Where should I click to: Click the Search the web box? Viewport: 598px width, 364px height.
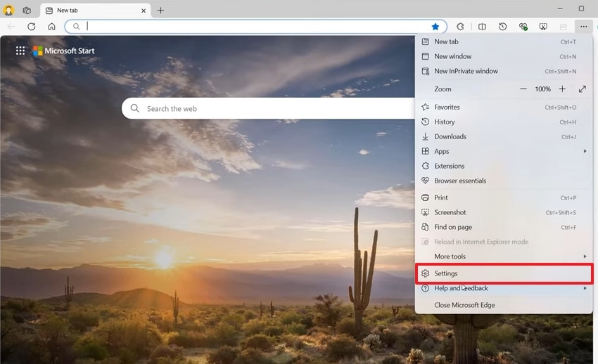268,108
